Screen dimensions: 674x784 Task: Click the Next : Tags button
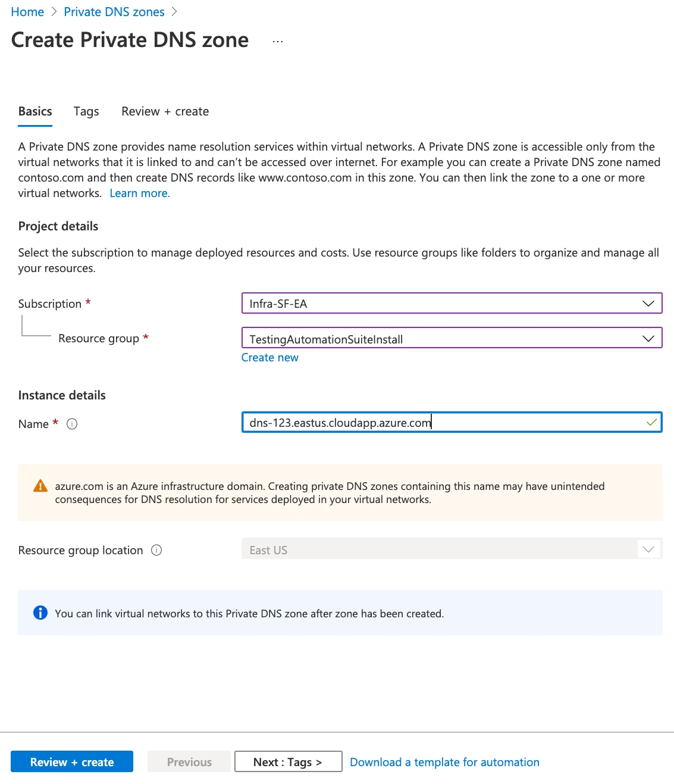289,761
